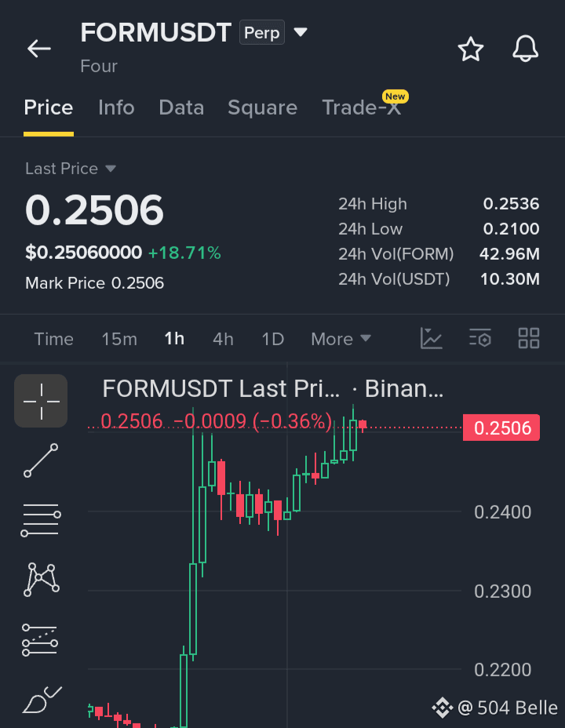Click the Mark Price 0.2506 text

[95, 283]
